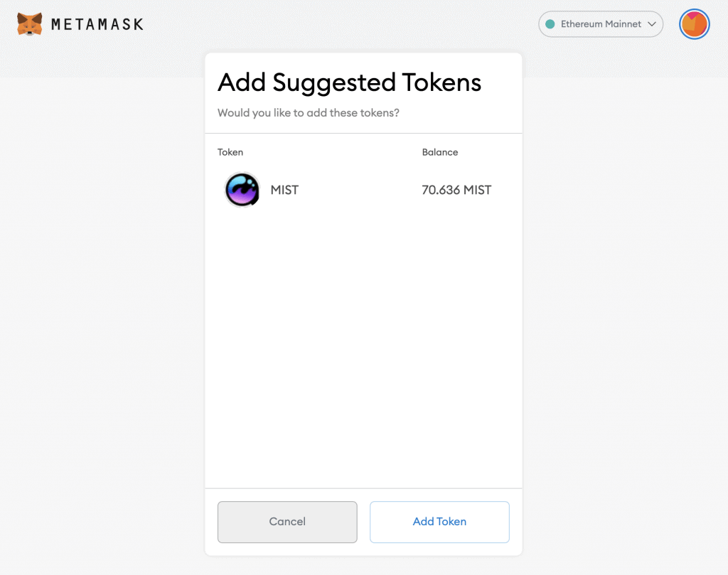Screen dimensions: 728x575
Task: Click the Add Suggested Tokens heading
Action: tap(349, 83)
